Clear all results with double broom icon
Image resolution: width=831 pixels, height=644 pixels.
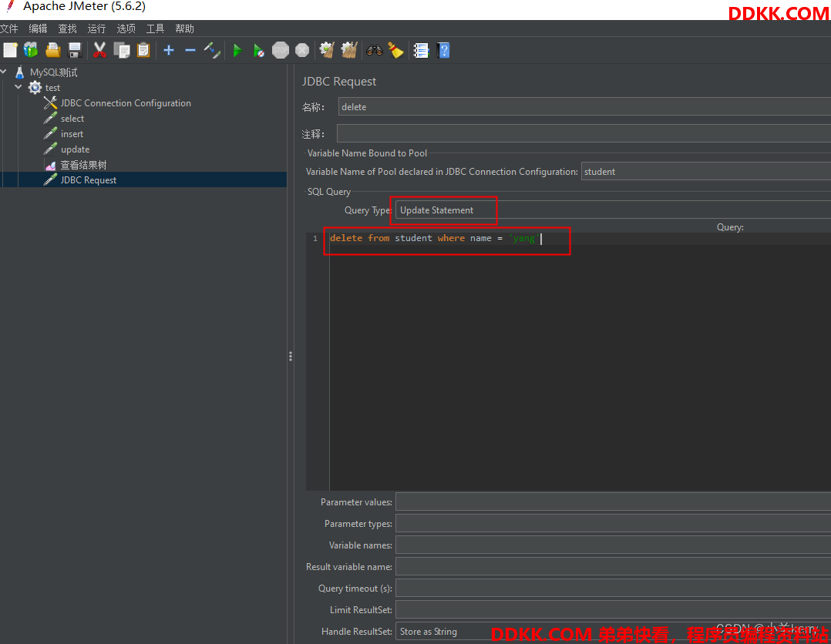click(348, 50)
